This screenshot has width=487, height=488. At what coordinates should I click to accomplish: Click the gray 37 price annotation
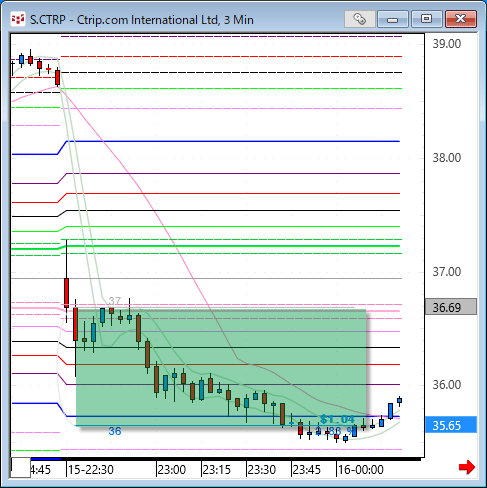pyautogui.click(x=114, y=301)
